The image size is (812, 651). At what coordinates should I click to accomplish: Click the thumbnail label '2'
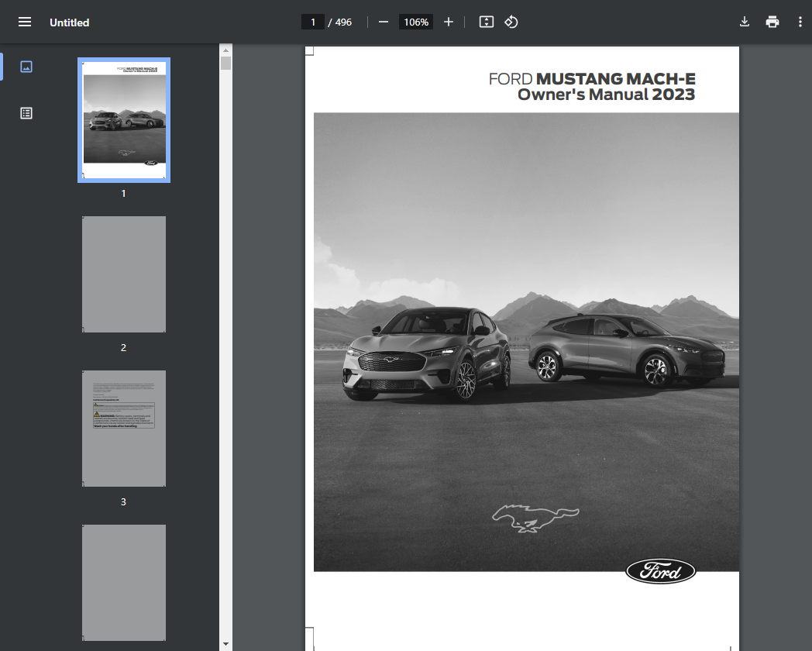pos(123,347)
